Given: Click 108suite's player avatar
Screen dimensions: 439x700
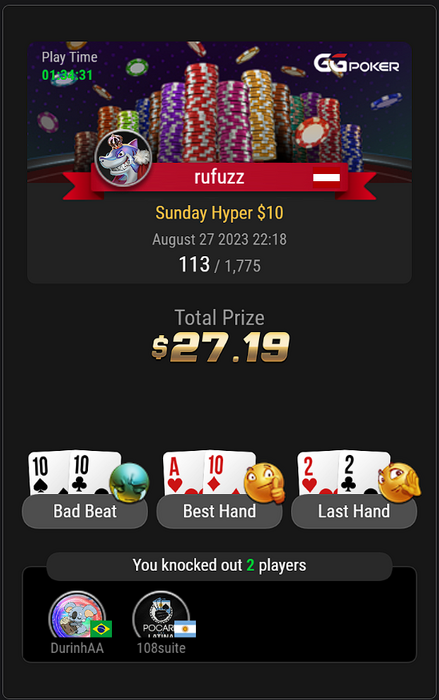Looking at the screenshot, I should pyautogui.click(x=161, y=616).
